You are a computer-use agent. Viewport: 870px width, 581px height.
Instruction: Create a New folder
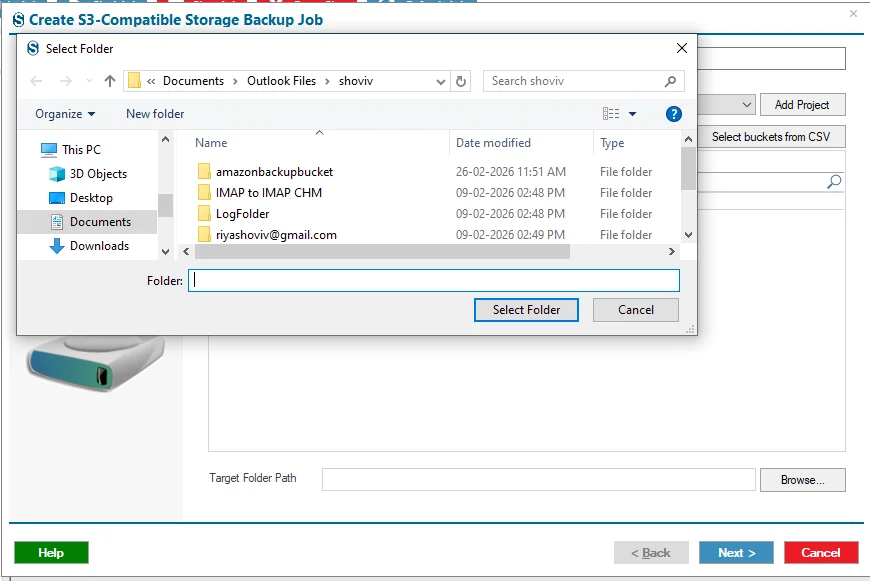[x=155, y=114]
